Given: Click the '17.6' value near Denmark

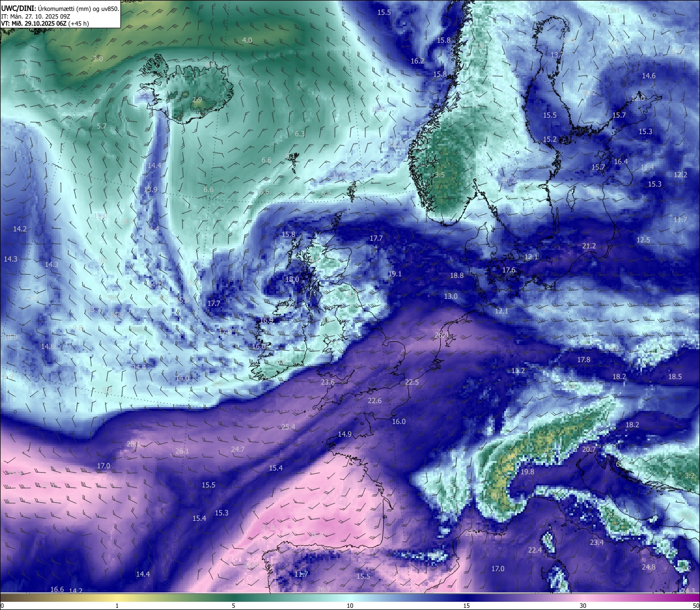Looking at the screenshot, I should 509,270.
